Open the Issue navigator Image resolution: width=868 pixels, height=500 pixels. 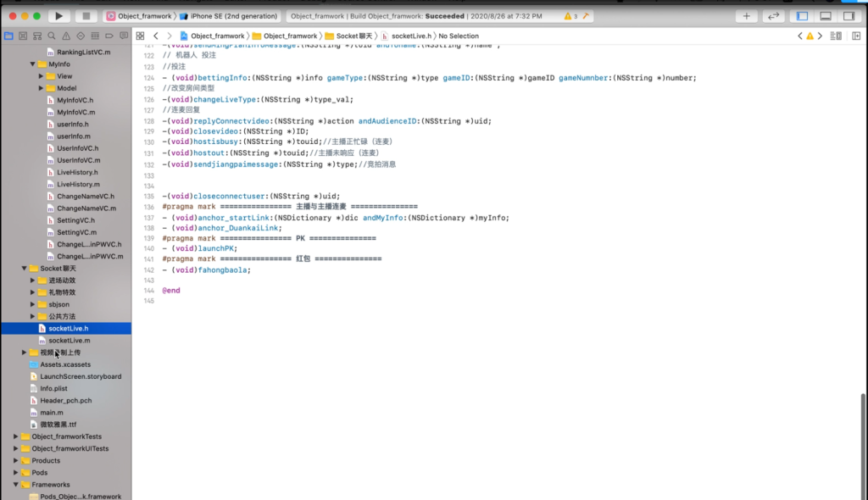66,36
